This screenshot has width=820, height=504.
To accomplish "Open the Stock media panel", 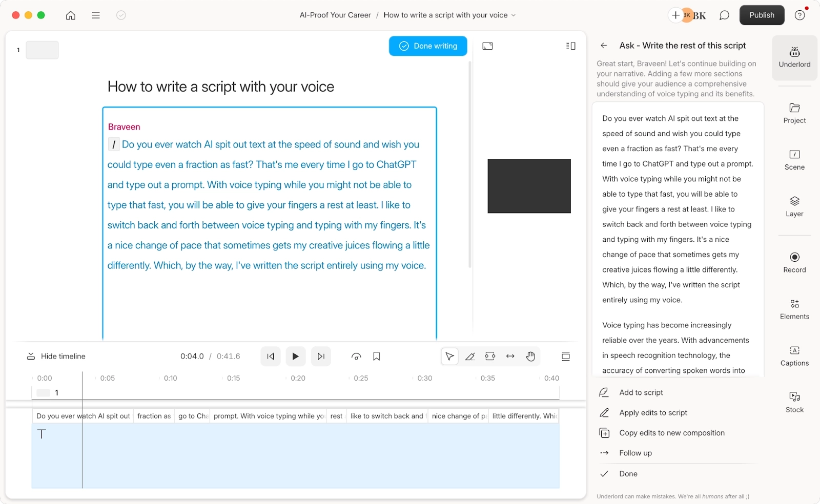I will click(794, 402).
